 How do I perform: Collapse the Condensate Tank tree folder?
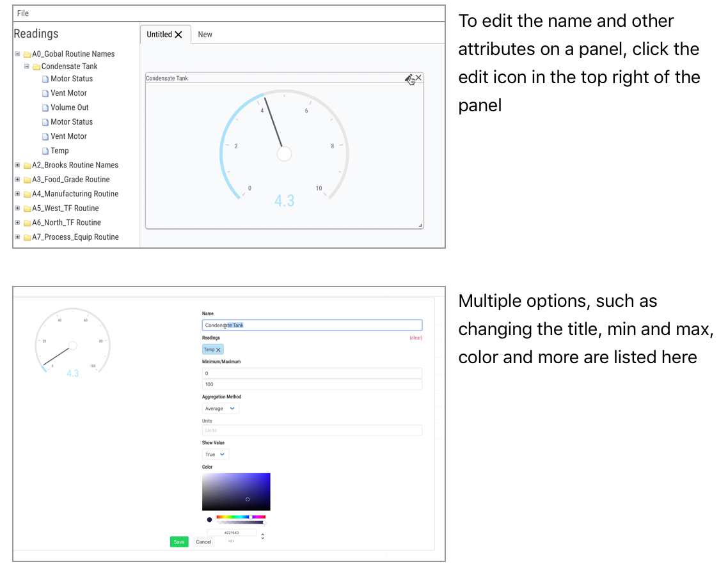[27, 66]
